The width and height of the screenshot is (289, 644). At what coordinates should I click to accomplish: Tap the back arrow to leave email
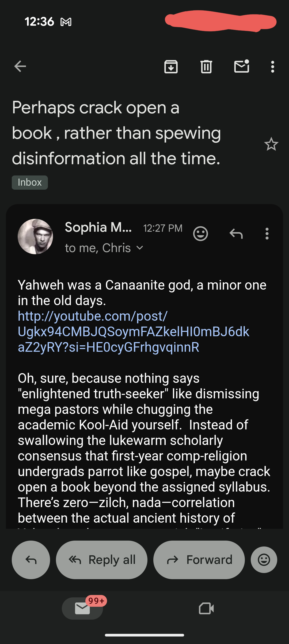coord(20,66)
